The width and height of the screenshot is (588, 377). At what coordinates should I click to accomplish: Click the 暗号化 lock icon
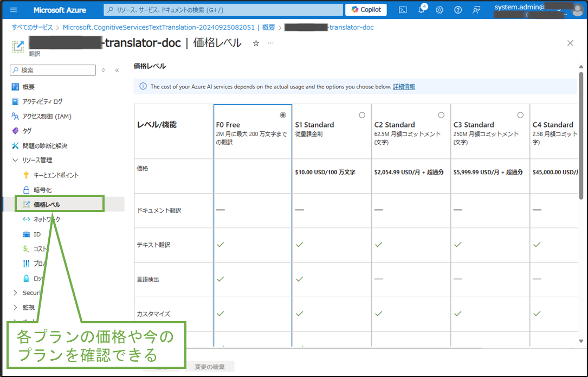pyautogui.click(x=26, y=190)
